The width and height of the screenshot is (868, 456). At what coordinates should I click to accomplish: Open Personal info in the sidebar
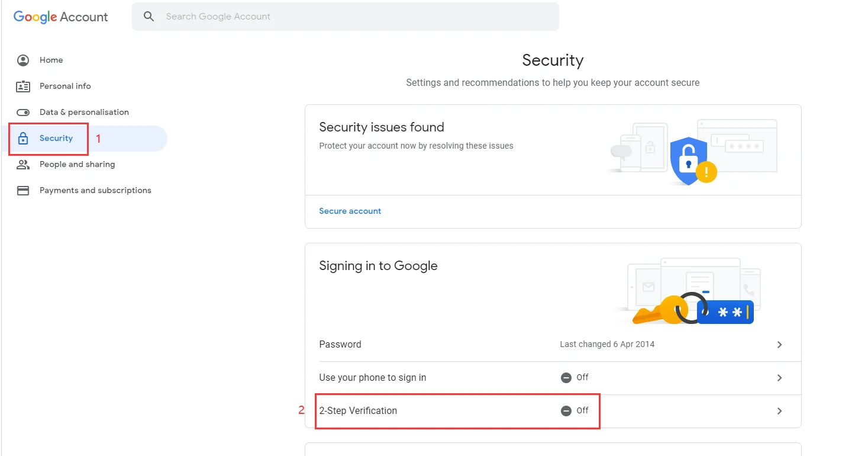65,86
